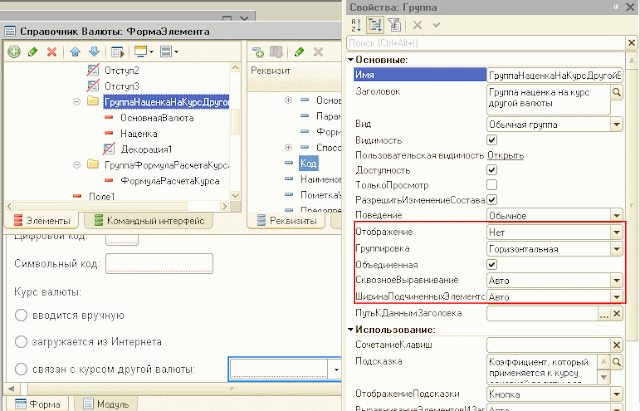Click the filter properties icon
The height and width of the screenshot is (411, 640).
click(395, 25)
